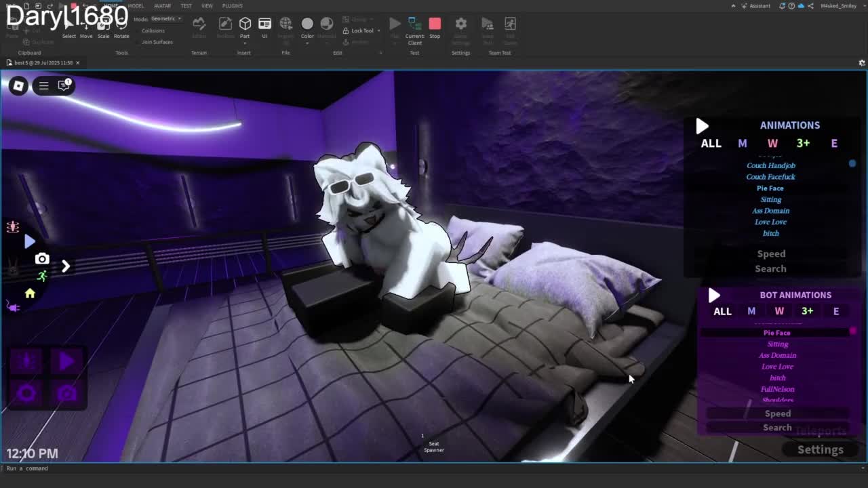This screenshot has width=868, height=488.
Task: Click Search in the Bot Animations panel
Action: [777, 428]
